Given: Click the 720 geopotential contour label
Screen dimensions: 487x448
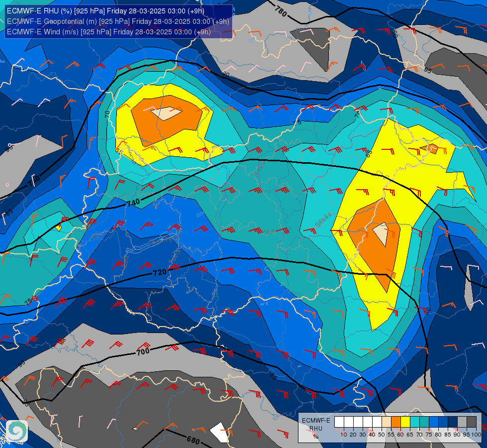Looking at the screenshot, I should pyautogui.click(x=160, y=272).
